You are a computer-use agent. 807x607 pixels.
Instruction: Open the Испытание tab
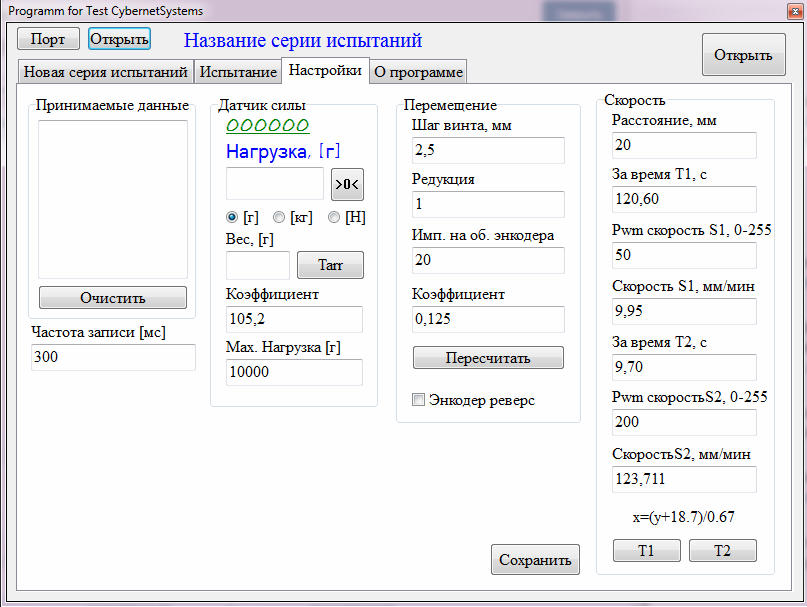point(238,72)
